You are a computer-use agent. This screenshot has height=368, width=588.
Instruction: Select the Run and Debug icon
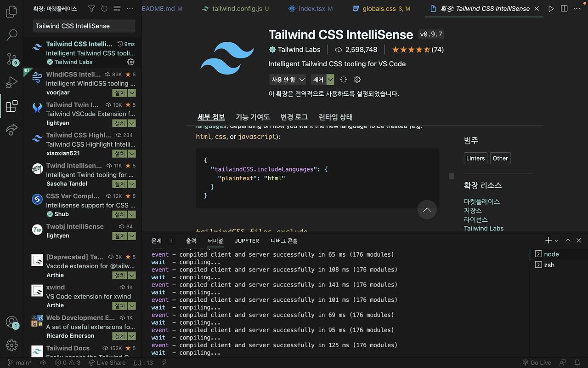(x=11, y=83)
